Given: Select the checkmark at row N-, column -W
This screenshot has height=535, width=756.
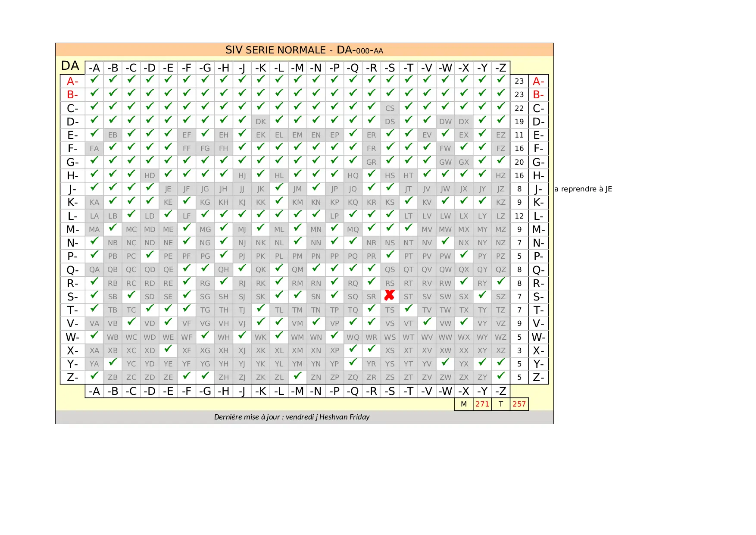Looking at the screenshot, I should (x=445, y=242).
